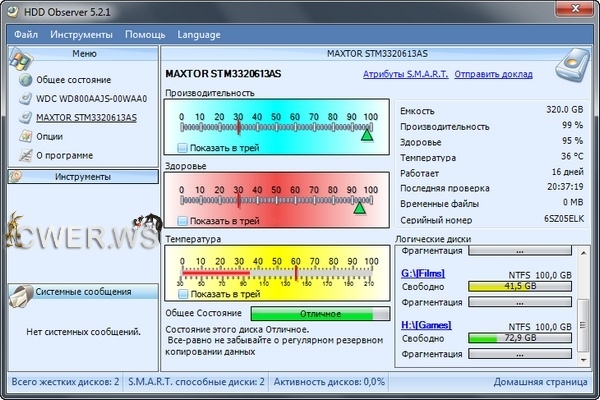Collapse the Системные сообщения panel
Screen dimensions: 600x400
pyautogui.click(x=83, y=292)
